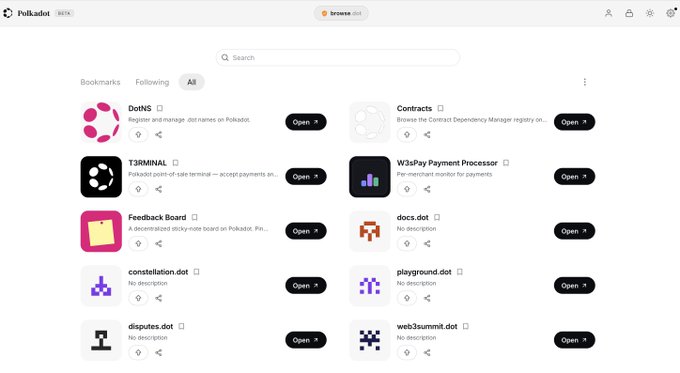680x373 pixels.
Task: Click the Feedback Board sticky-note thumbnail
Action: [x=101, y=231]
